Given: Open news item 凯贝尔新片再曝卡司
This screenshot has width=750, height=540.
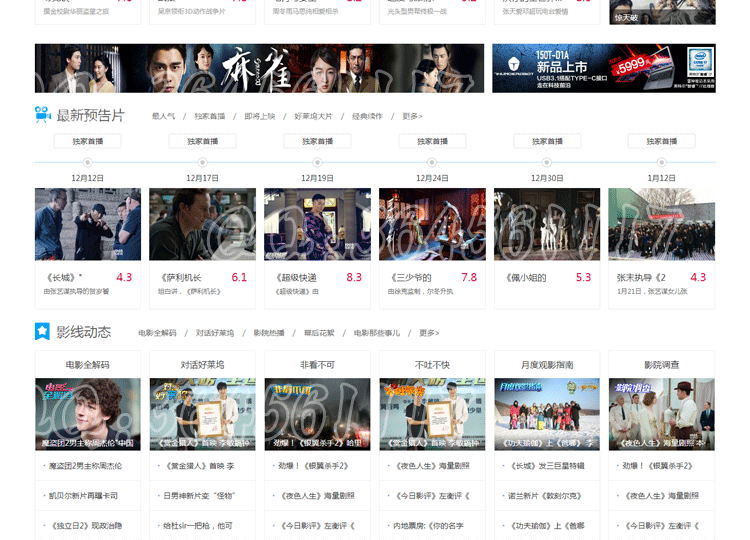Looking at the screenshot, I should pyautogui.click(x=83, y=496).
